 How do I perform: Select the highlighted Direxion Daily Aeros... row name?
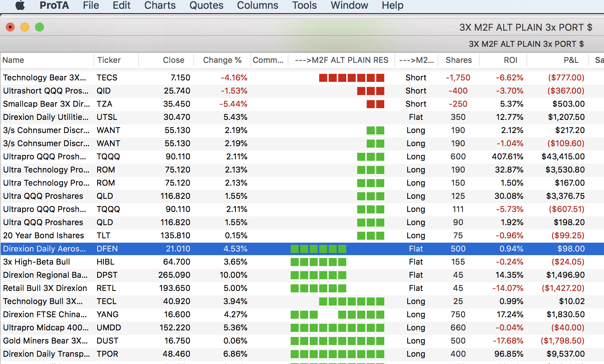click(44, 249)
